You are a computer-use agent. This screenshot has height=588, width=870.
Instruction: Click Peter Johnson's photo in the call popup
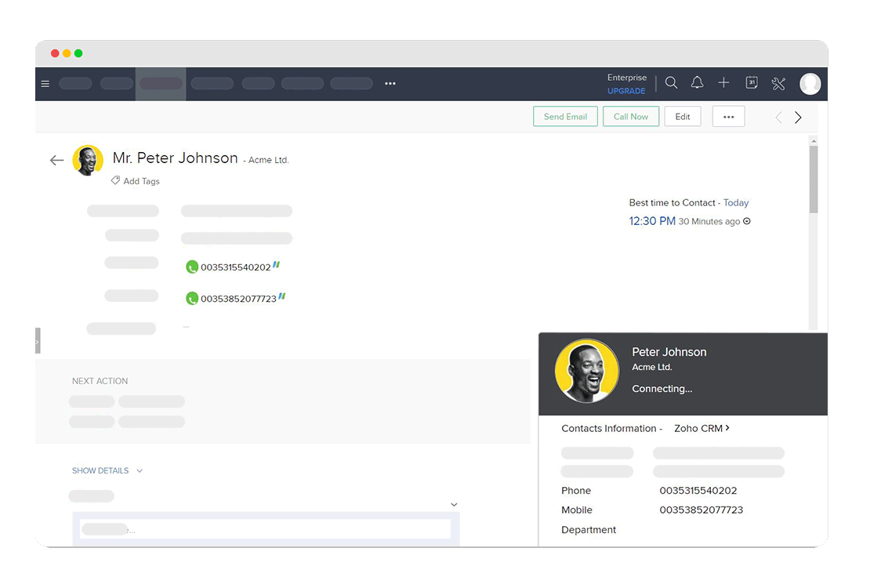coord(587,371)
